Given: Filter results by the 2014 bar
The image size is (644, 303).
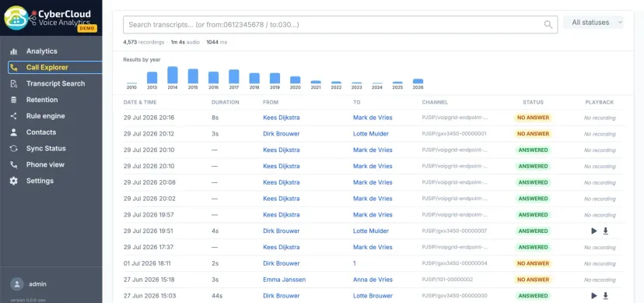Looking at the screenshot, I should [x=173, y=76].
